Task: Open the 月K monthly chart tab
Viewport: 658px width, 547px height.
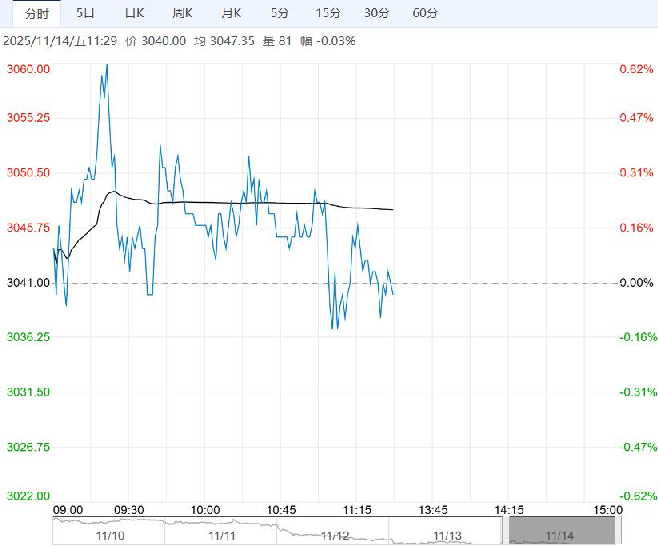Action: [x=230, y=13]
